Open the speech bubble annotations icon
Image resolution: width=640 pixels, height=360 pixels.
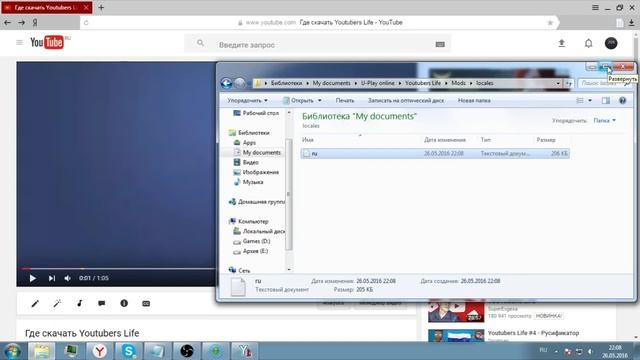(102, 303)
